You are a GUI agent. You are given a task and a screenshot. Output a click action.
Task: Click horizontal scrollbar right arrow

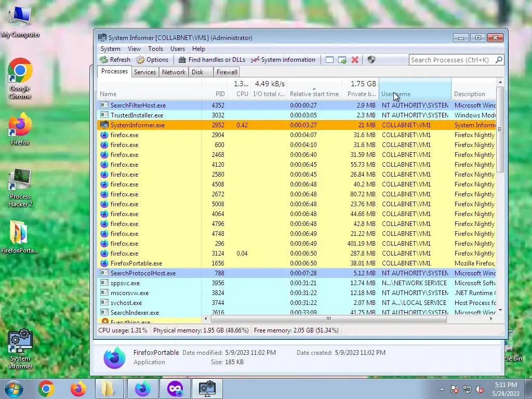[x=491, y=318]
